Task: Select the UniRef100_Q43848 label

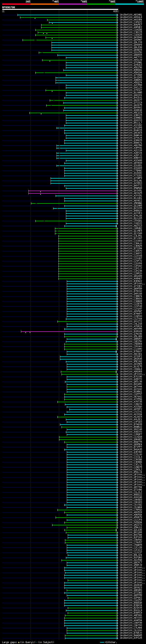Action: (131, 37)
